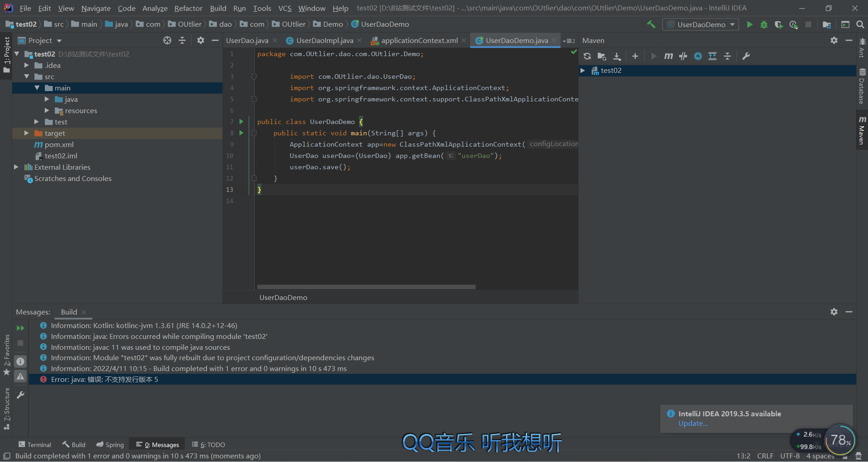
Task: Switch to the applicationContext.xml tab
Action: (419, 40)
